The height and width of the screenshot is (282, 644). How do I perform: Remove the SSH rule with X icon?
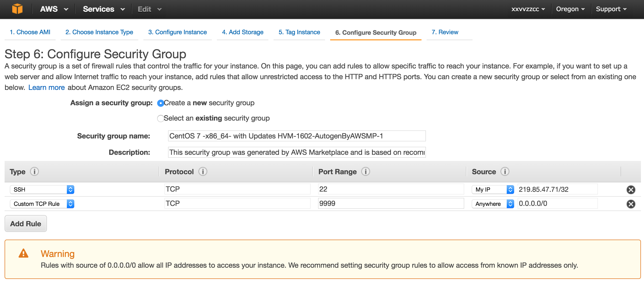(x=631, y=190)
